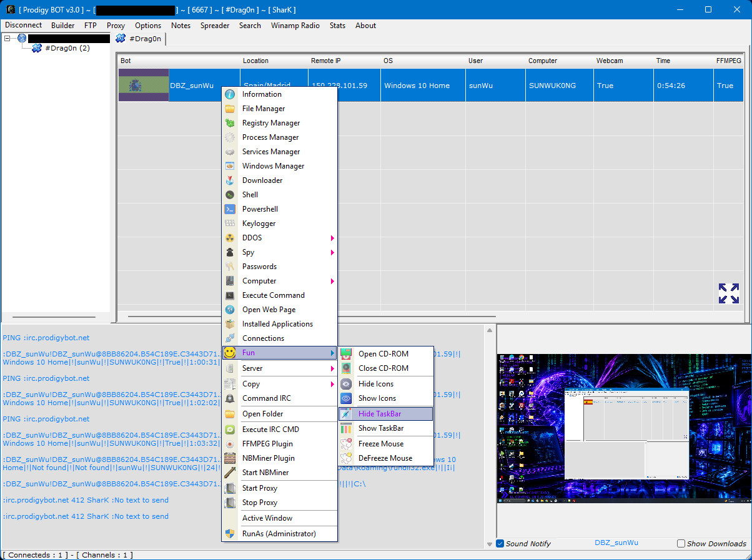Toggle the Sound Notify checkbox
The width and height of the screenshot is (752, 560).
500,544
